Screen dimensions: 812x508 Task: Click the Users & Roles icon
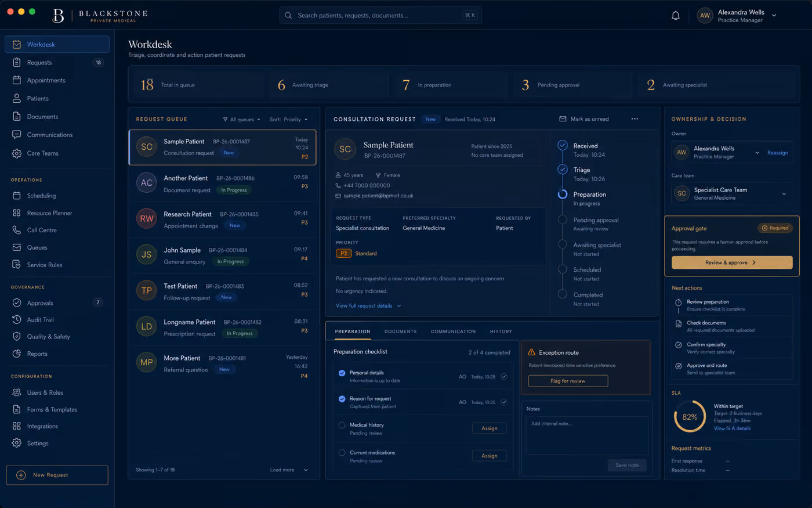(x=17, y=392)
